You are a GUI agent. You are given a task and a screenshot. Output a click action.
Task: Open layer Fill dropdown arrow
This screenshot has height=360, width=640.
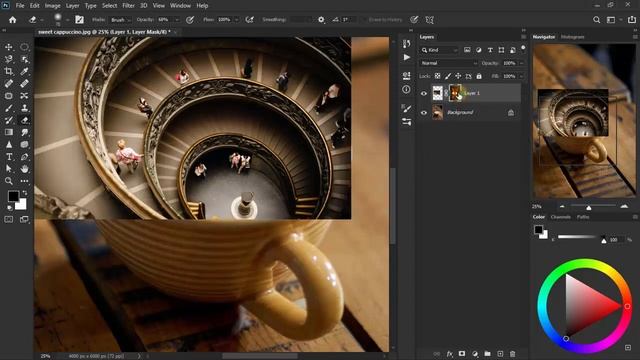[x=522, y=76]
